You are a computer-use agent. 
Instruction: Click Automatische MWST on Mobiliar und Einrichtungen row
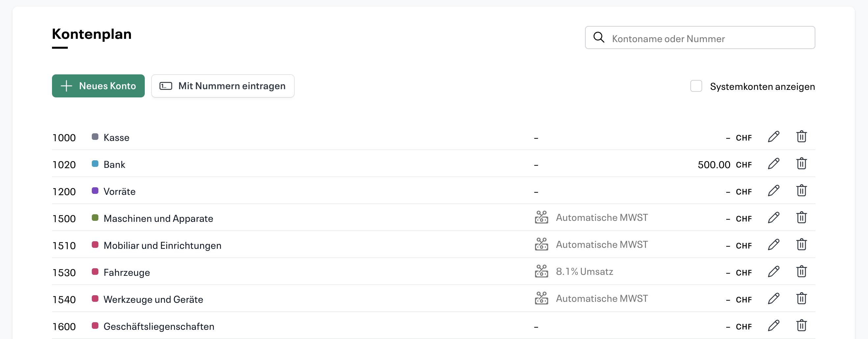point(601,245)
